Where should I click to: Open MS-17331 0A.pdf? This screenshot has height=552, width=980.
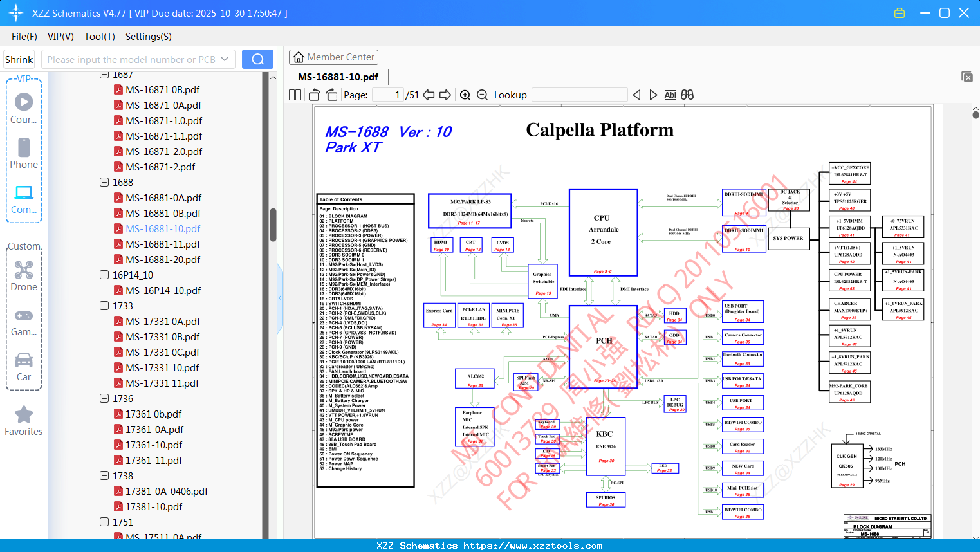tap(163, 321)
